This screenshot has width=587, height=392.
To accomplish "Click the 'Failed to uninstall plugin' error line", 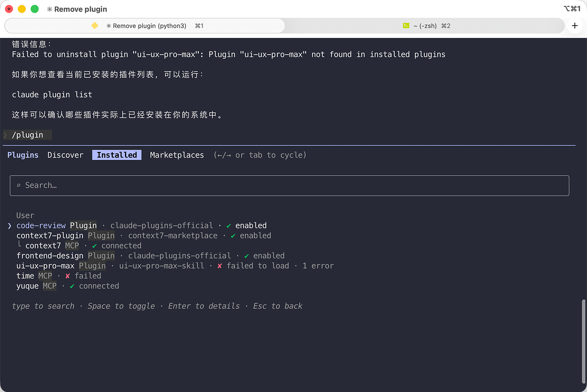I will [229, 54].
